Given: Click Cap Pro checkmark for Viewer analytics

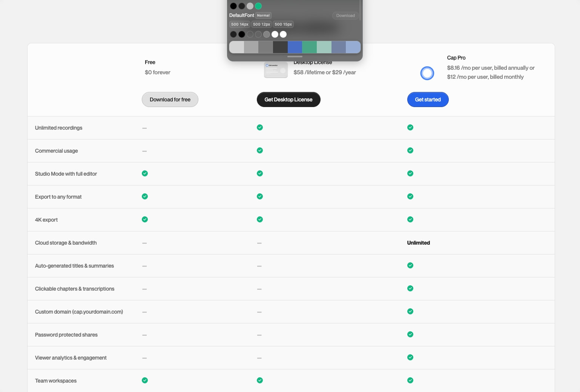Looking at the screenshot, I should [410, 357].
